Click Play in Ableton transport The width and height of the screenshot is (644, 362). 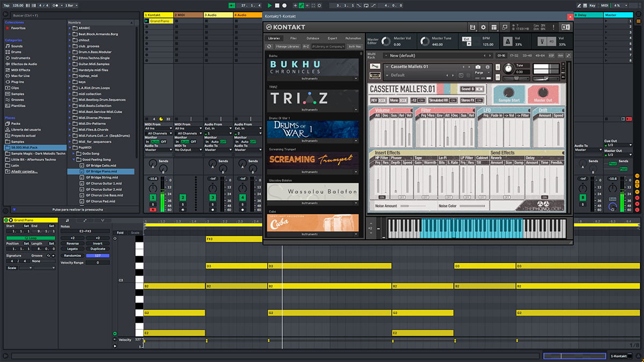tap(270, 5)
